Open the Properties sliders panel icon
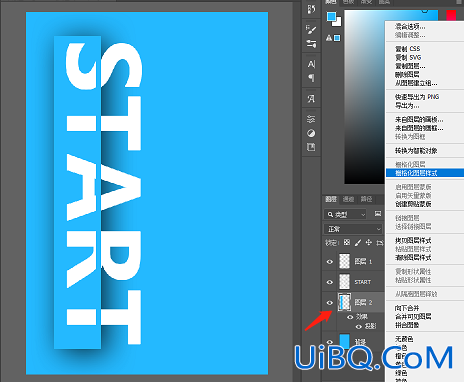This screenshot has width=464, height=382. (311, 119)
